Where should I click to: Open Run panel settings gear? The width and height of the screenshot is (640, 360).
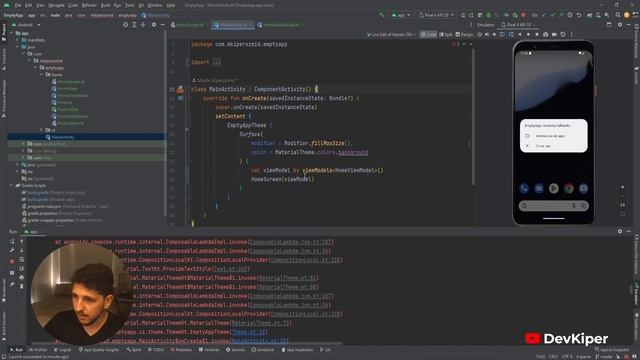point(620,231)
